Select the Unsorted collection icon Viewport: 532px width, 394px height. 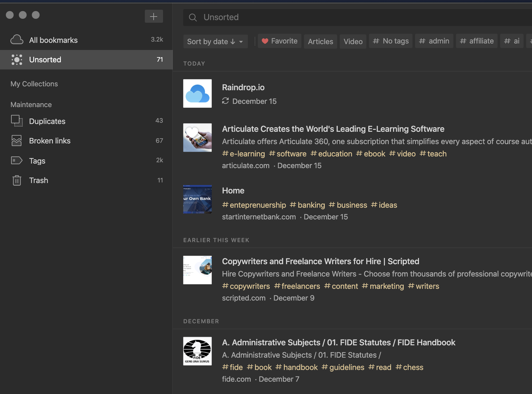point(17,60)
